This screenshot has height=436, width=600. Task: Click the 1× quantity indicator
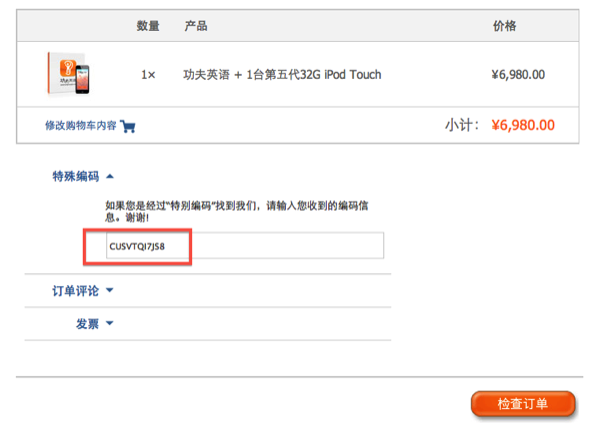pos(148,75)
